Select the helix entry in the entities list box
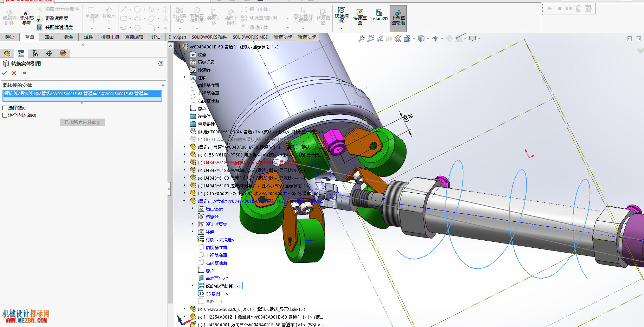644x327 pixels. click(x=83, y=94)
